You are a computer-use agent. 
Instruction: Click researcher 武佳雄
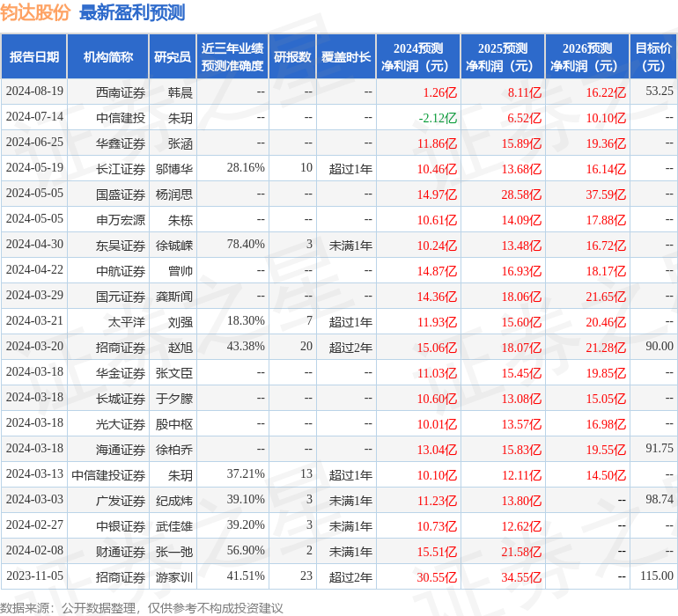point(174,525)
